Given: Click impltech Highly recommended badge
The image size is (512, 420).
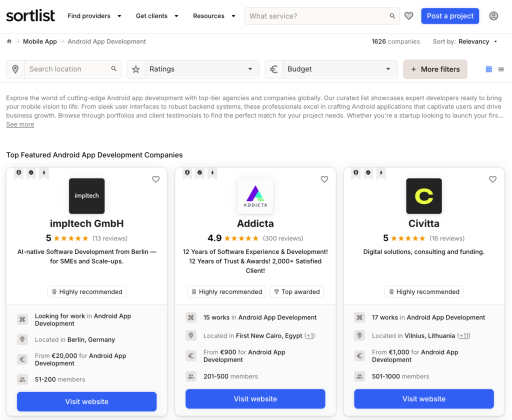Looking at the screenshot, I should click(x=87, y=291).
